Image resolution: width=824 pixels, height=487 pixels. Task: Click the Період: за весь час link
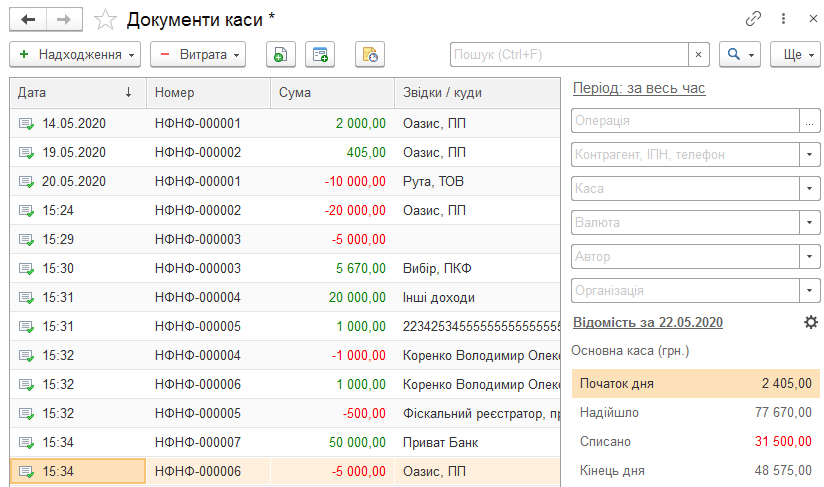coord(639,88)
